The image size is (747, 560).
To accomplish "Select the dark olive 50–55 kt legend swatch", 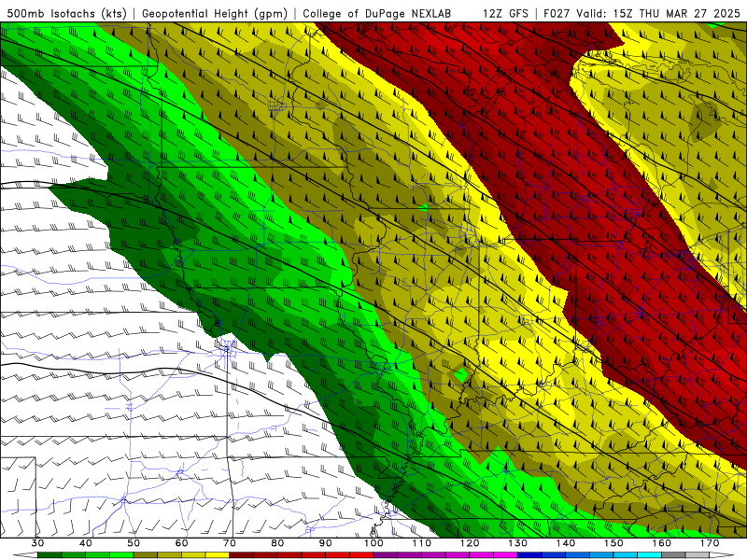I will 146,555.
